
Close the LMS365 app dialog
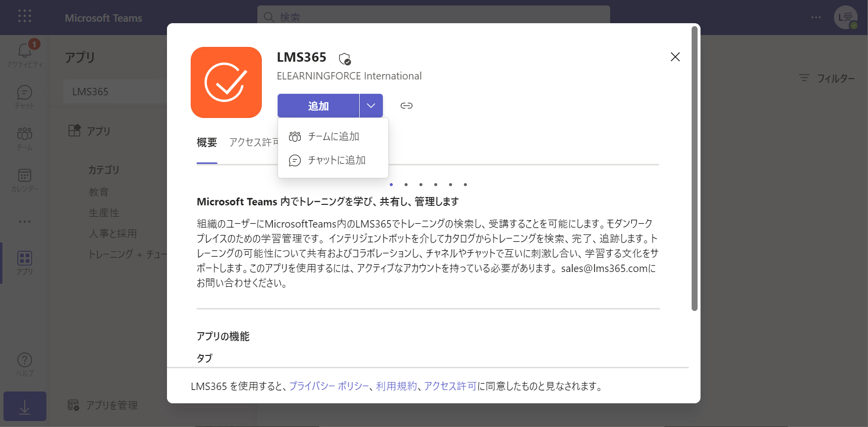coord(675,57)
